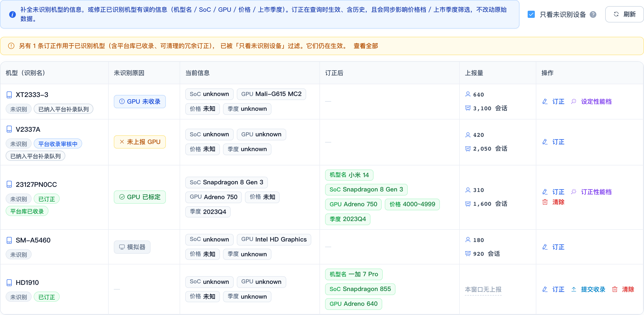Click the model name SM-A5460
The width and height of the screenshot is (644, 315).
point(33,240)
